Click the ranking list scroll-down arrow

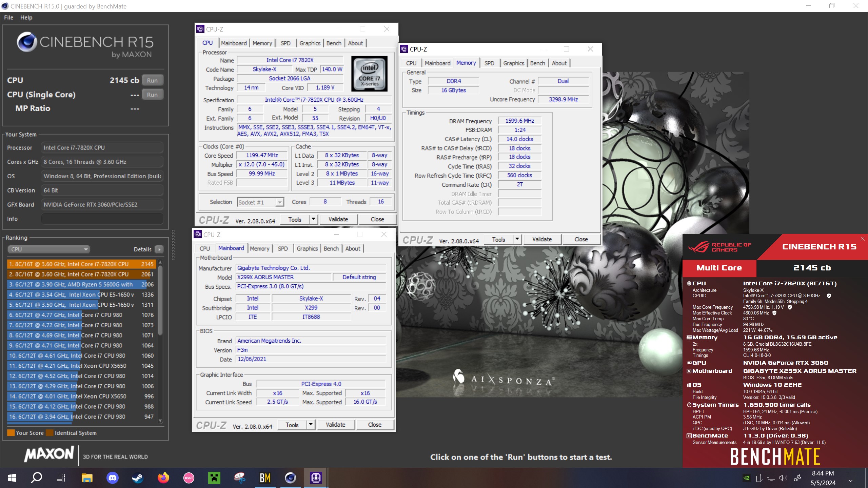click(x=160, y=421)
